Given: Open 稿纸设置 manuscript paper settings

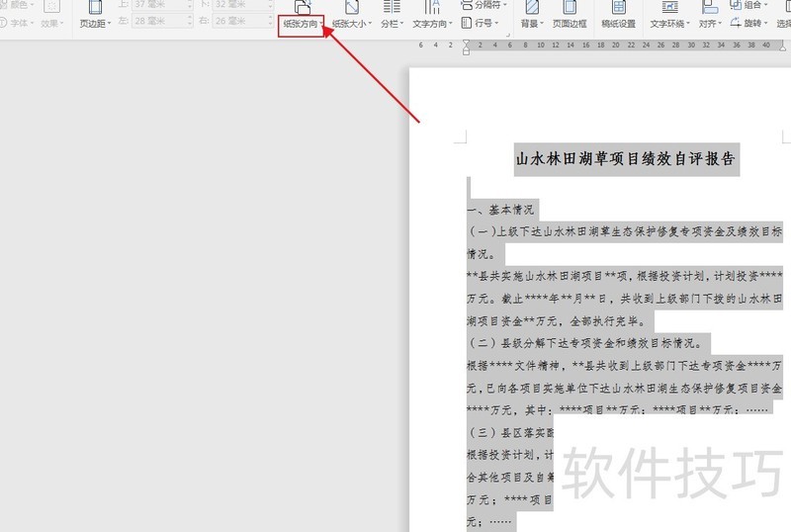Looking at the screenshot, I should point(619,24).
